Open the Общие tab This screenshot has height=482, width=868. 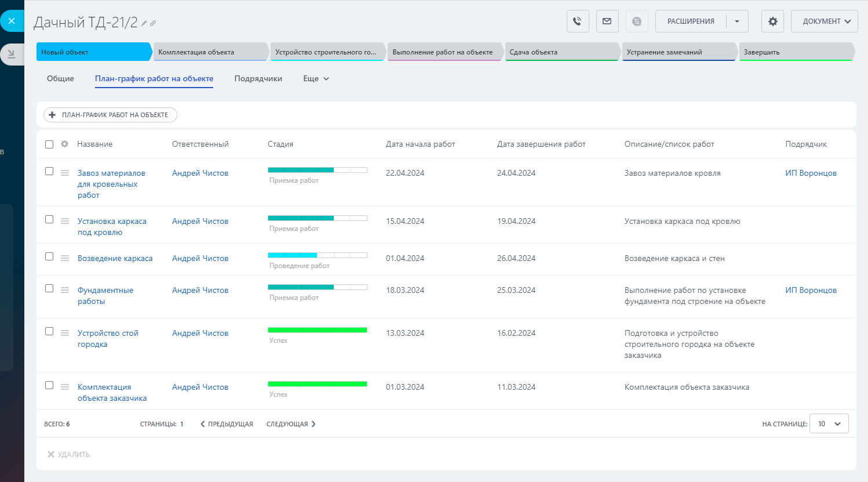point(60,79)
